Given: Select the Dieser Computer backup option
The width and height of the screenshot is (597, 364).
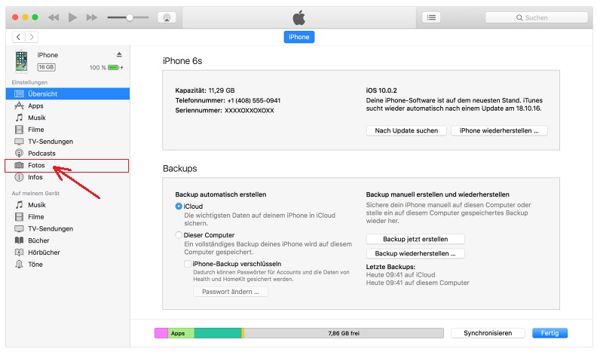Looking at the screenshot, I should (179, 235).
